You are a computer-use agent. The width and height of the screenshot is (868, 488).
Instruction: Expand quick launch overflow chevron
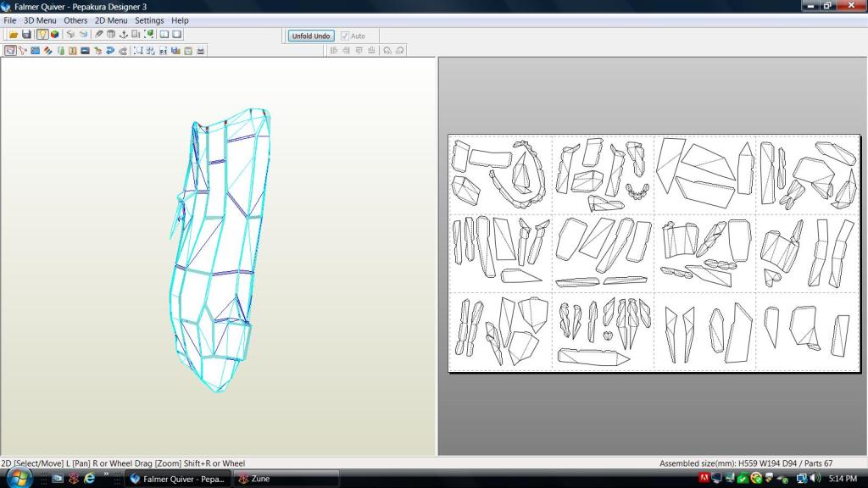pyautogui.click(x=105, y=474)
